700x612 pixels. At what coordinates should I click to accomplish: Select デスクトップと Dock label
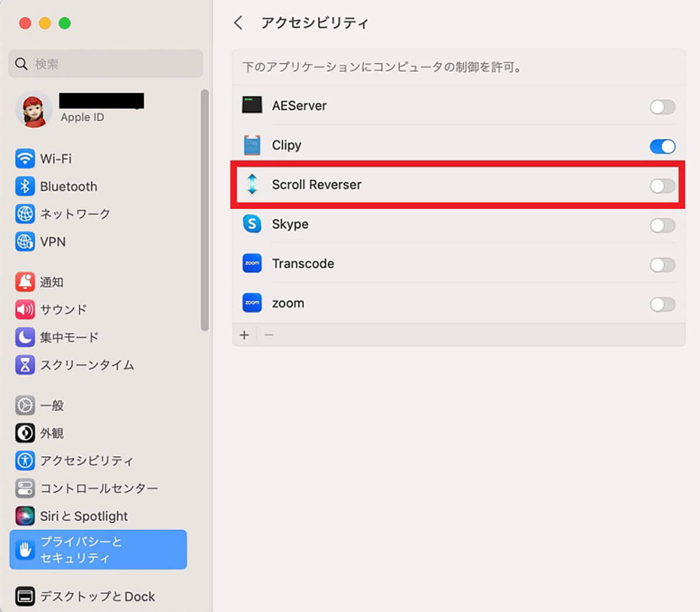(x=97, y=596)
